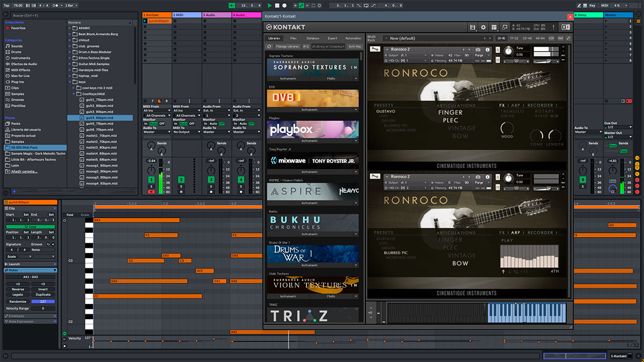Select guit4_65bpm.mid file in browser
This screenshot has width=644, height=362.
tap(100, 117)
